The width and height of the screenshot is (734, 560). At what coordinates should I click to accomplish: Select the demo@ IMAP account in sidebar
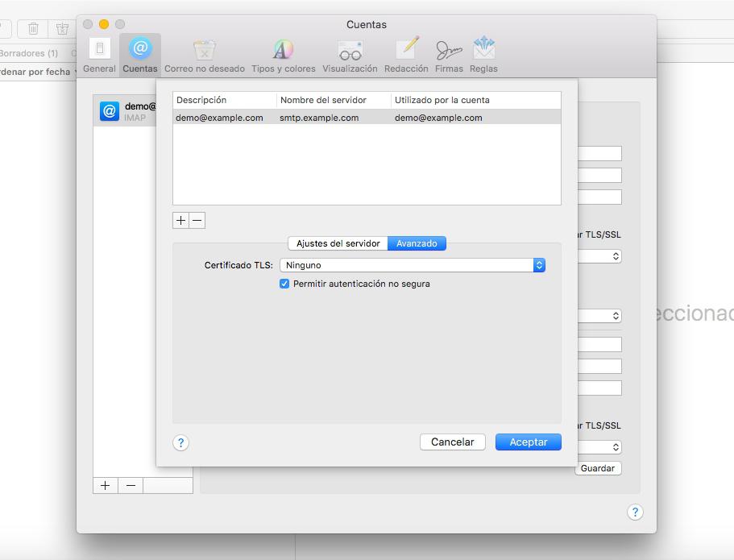pos(125,111)
